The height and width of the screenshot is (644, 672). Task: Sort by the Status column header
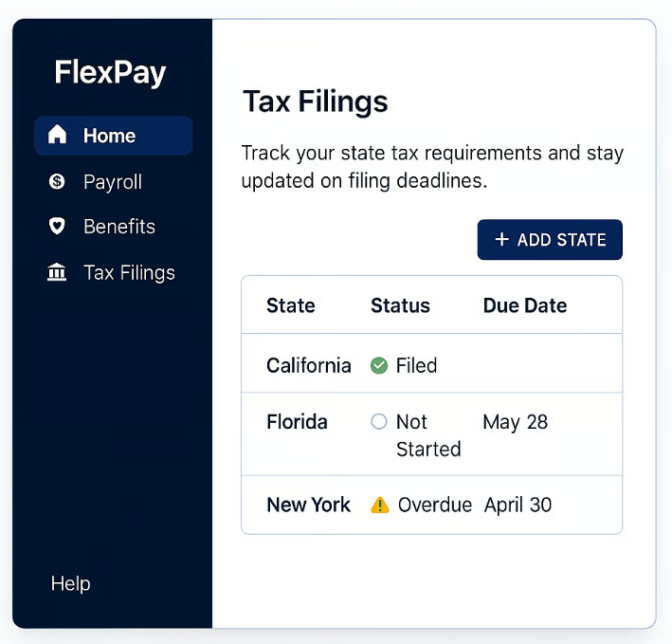400,305
